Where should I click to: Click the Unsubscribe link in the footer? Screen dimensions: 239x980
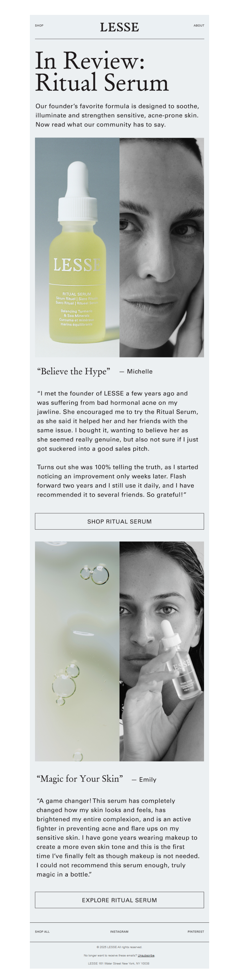click(146, 955)
